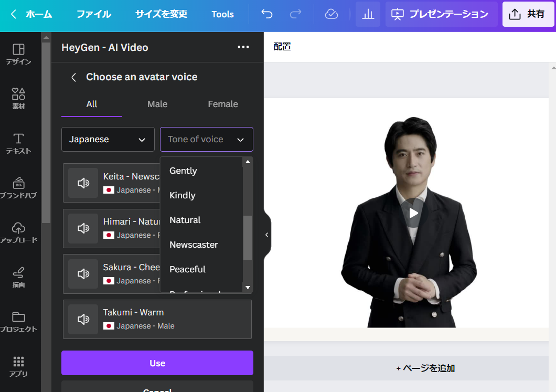Check cloud save status icon

tap(331, 14)
